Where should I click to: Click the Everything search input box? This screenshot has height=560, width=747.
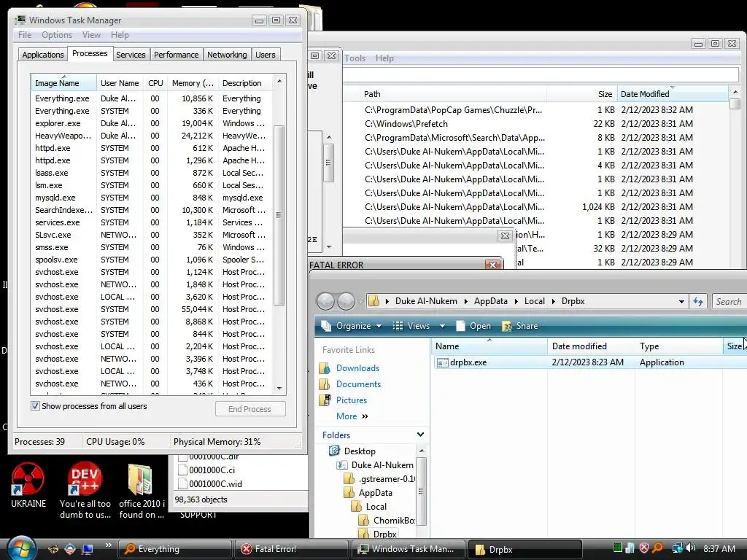pos(541,74)
